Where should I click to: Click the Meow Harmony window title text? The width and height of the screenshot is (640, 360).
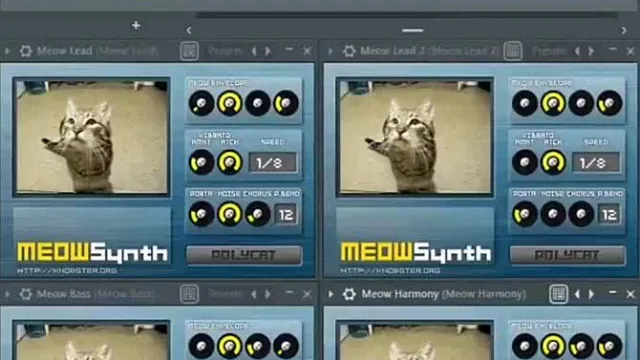[x=444, y=294]
